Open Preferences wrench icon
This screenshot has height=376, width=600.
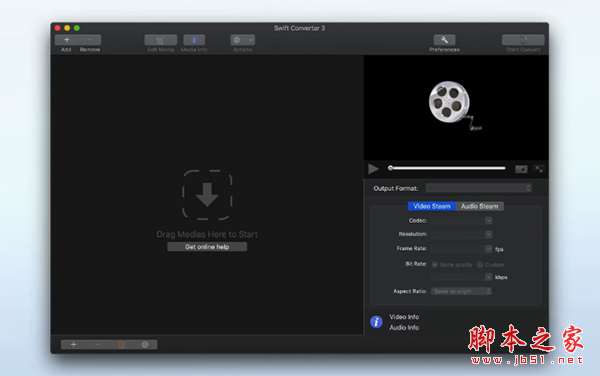click(x=444, y=40)
